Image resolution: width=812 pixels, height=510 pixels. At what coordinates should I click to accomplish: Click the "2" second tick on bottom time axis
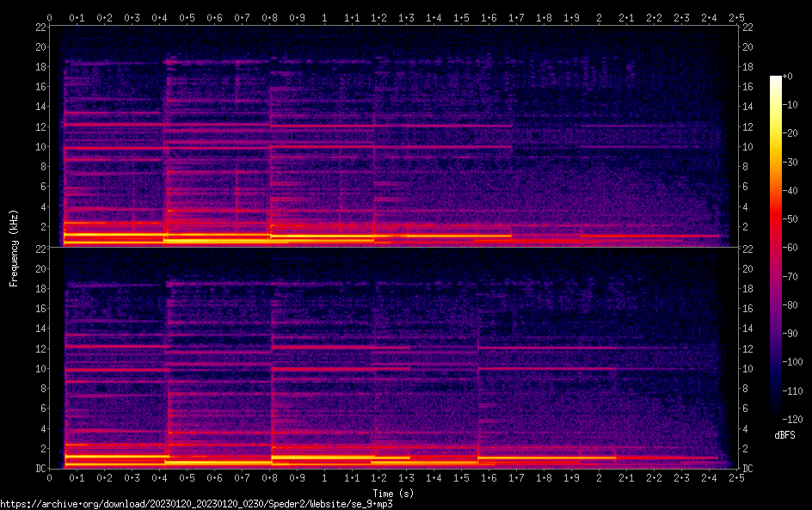(599, 477)
